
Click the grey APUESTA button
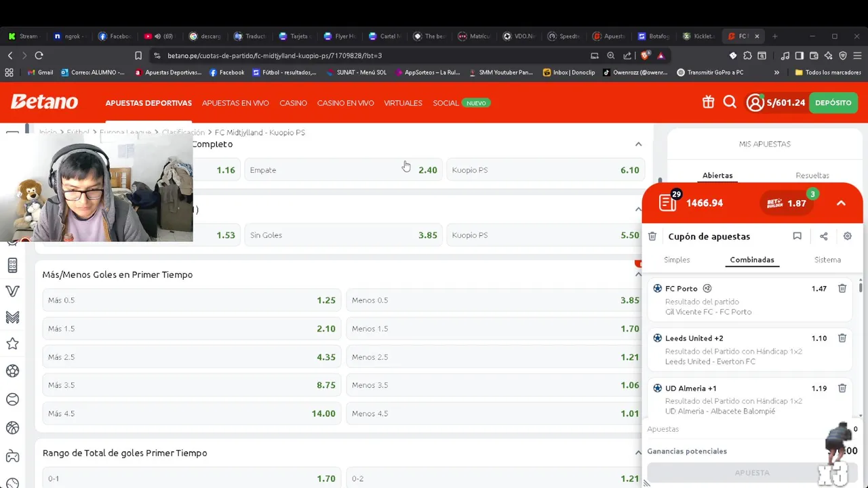pyautogui.click(x=752, y=472)
